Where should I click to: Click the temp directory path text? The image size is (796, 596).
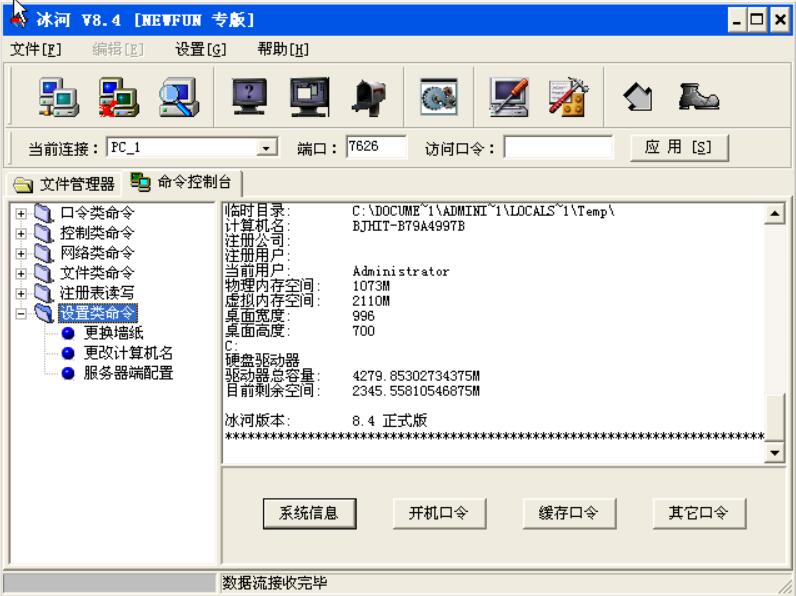(483, 211)
